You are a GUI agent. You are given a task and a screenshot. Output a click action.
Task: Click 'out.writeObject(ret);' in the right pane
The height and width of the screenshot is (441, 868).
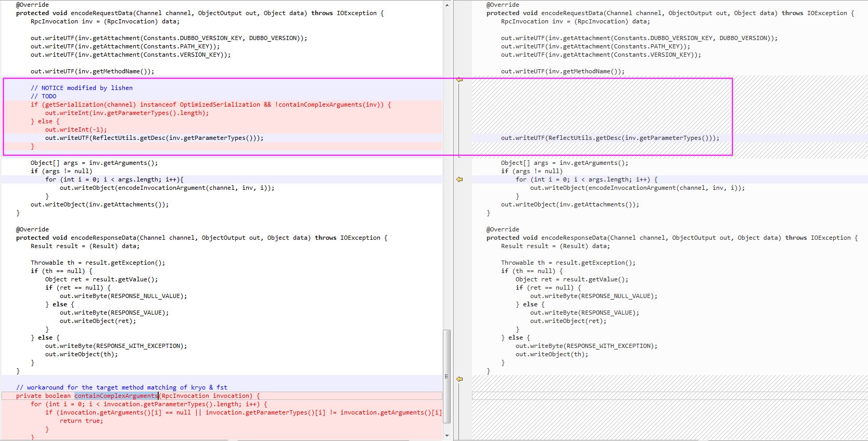(568, 321)
